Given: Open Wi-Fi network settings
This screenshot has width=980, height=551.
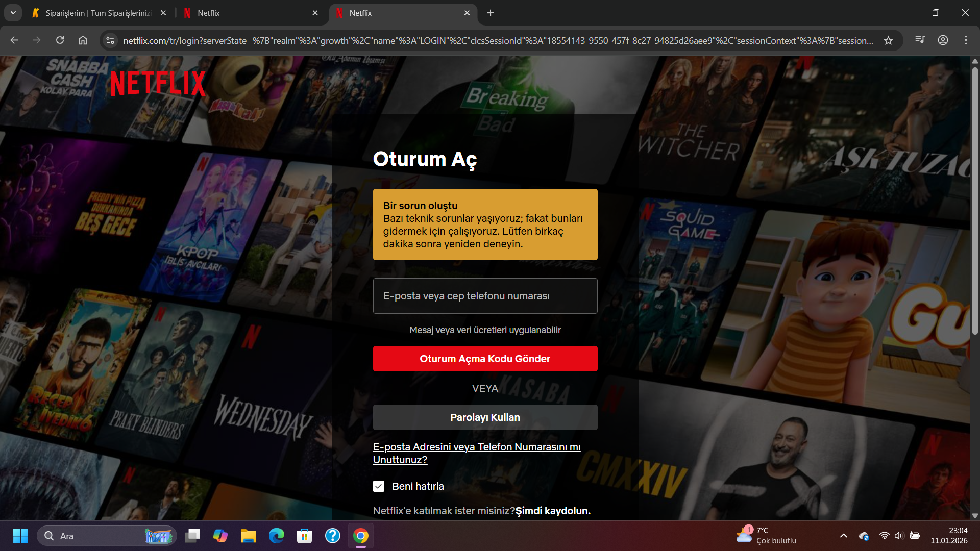Looking at the screenshot, I should point(884,536).
